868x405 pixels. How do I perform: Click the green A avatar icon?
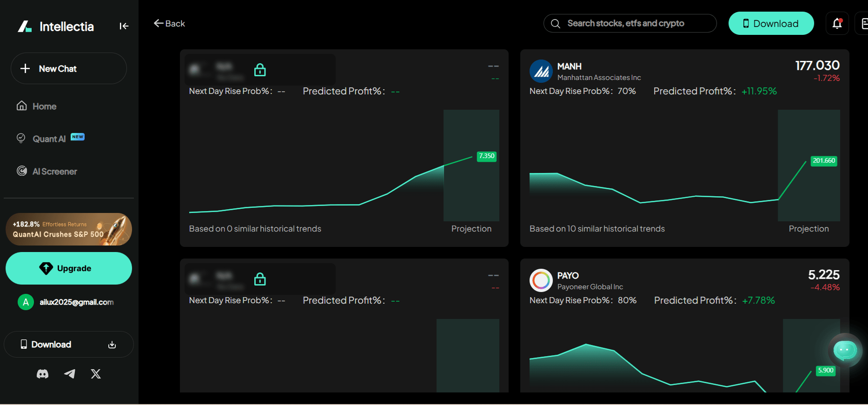point(26,302)
